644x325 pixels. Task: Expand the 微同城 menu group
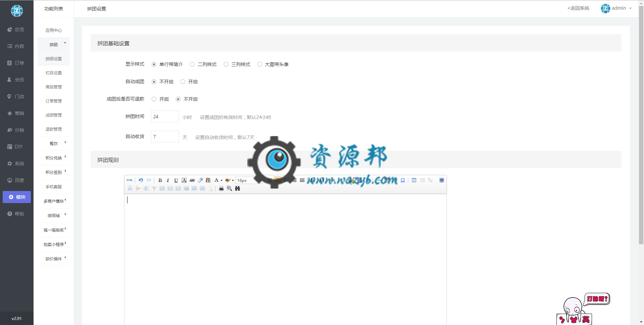tap(54, 215)
